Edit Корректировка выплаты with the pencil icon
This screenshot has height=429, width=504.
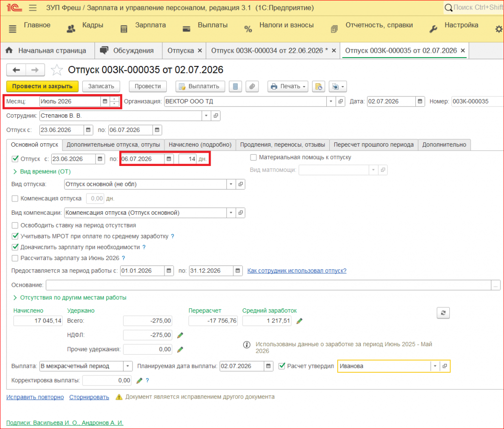[x=139, y=380]
